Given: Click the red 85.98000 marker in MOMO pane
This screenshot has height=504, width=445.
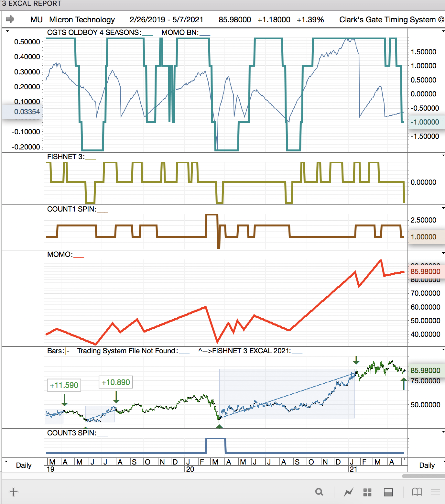Looking at the screenshot, I should pos(427,271).
